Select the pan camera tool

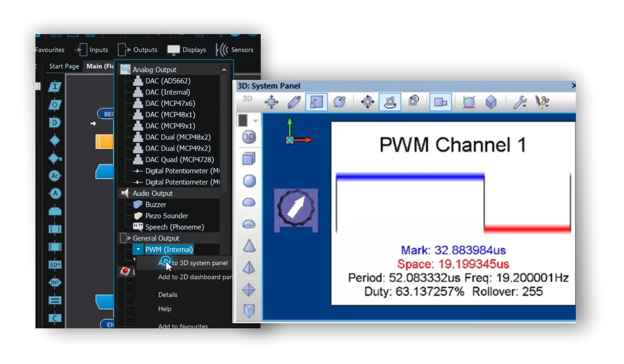click(367, 102)
